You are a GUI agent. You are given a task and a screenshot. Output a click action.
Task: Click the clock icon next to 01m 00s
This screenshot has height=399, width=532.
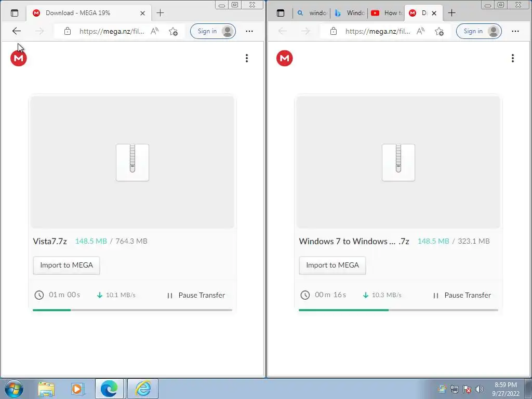tap(39, 295)
